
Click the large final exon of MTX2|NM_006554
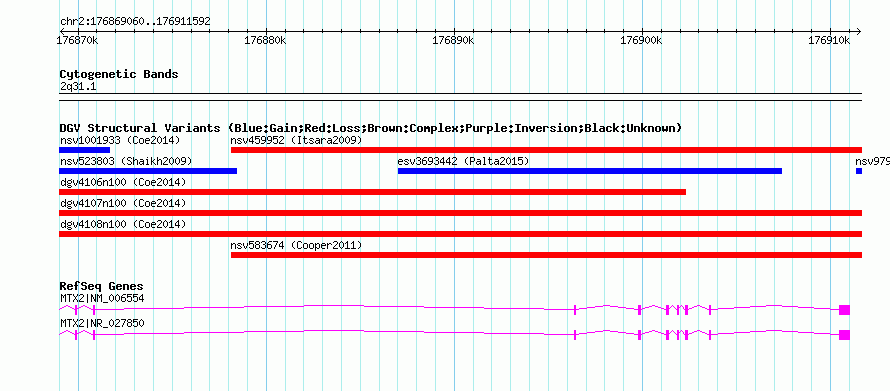click(x=844, y=309)
